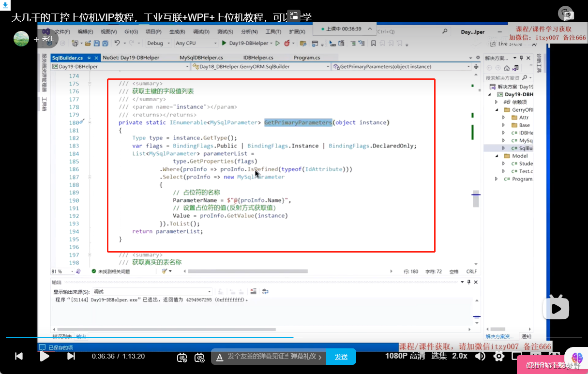Image resolution: width=588 pixels, height=374 pixels.
Task: Expand the 依赖项 node in Solution Explorer
Action: click(496, 102)
